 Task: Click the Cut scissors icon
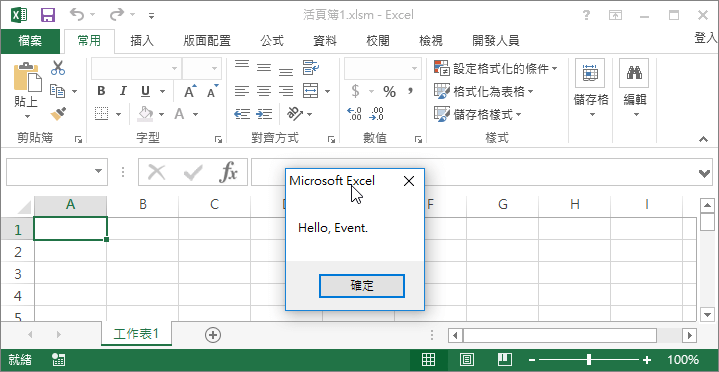click(58, 68)
